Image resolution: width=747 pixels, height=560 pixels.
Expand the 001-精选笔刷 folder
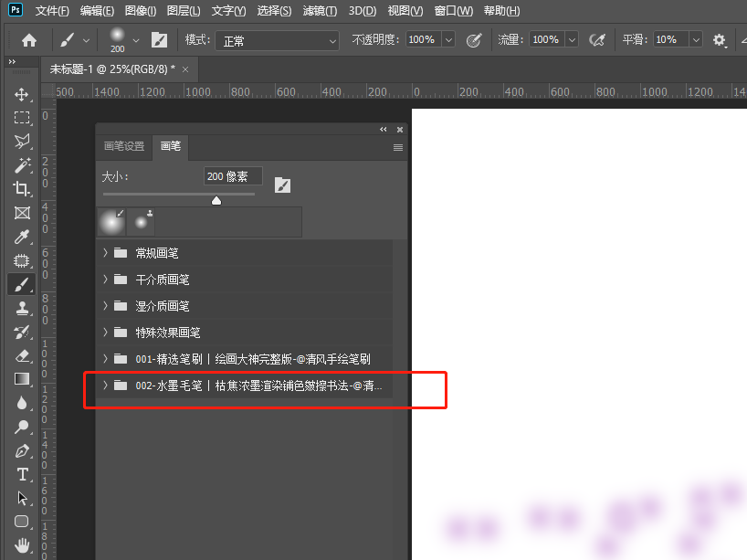pyautogui.click(x=105, y=358)
